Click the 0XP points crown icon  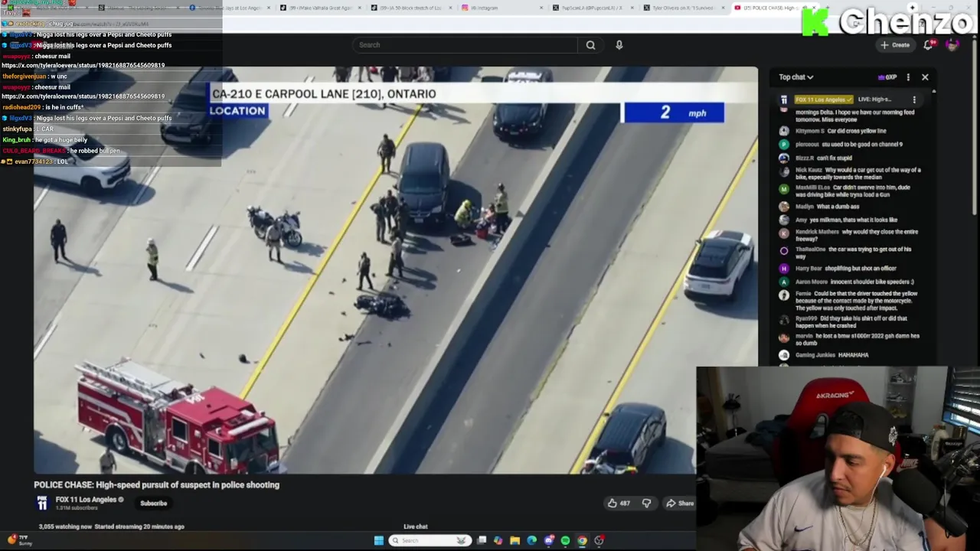(887, 77)
